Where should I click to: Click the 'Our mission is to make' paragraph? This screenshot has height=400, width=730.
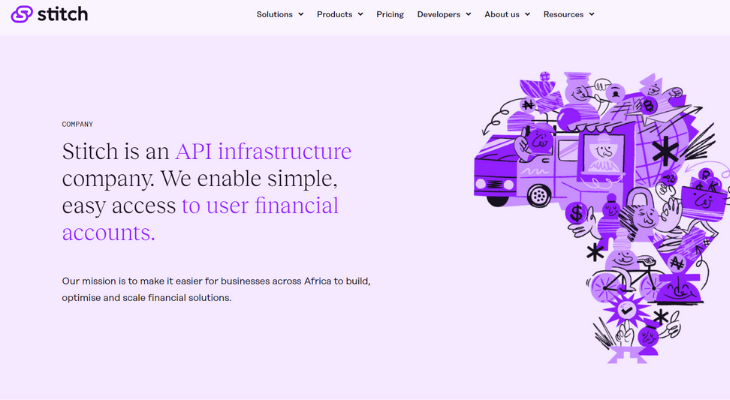pyautogui.click(x=216, y=289)
